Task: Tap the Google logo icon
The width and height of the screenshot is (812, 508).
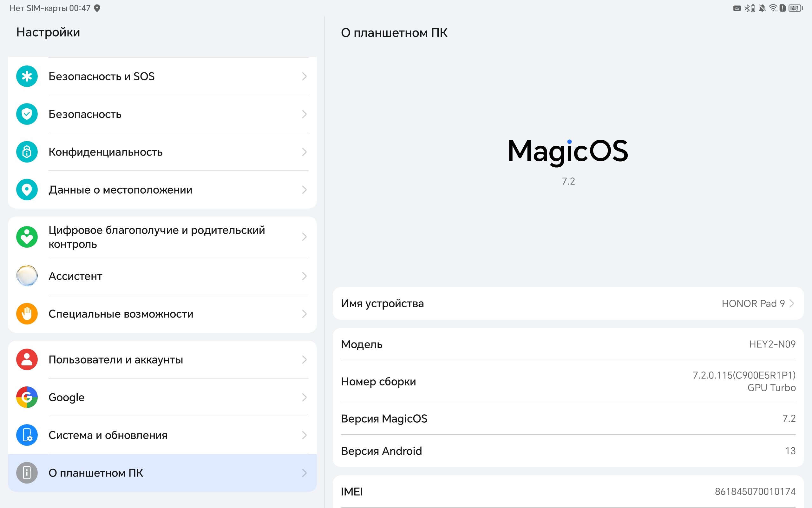Action: pyautogui.click(x=27, y=397)
